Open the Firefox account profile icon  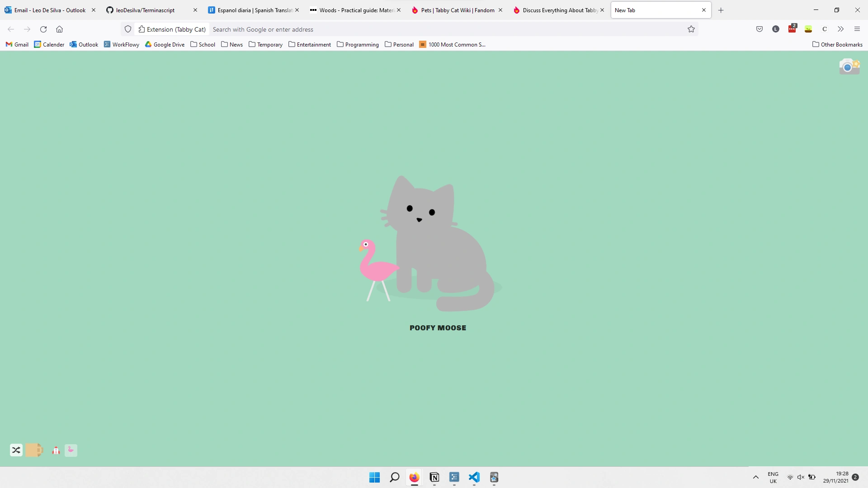point(775,29)
